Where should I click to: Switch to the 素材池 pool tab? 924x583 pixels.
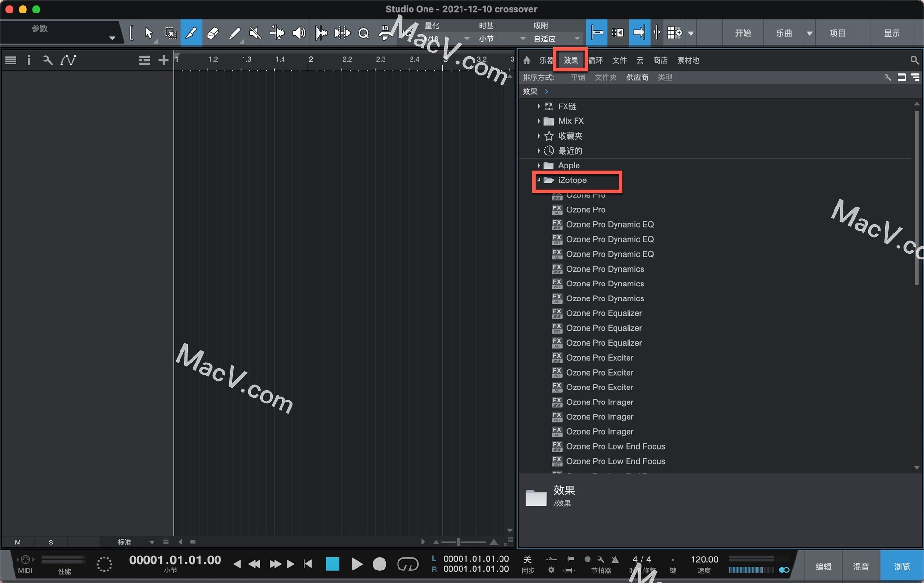(x=688, y=60)
